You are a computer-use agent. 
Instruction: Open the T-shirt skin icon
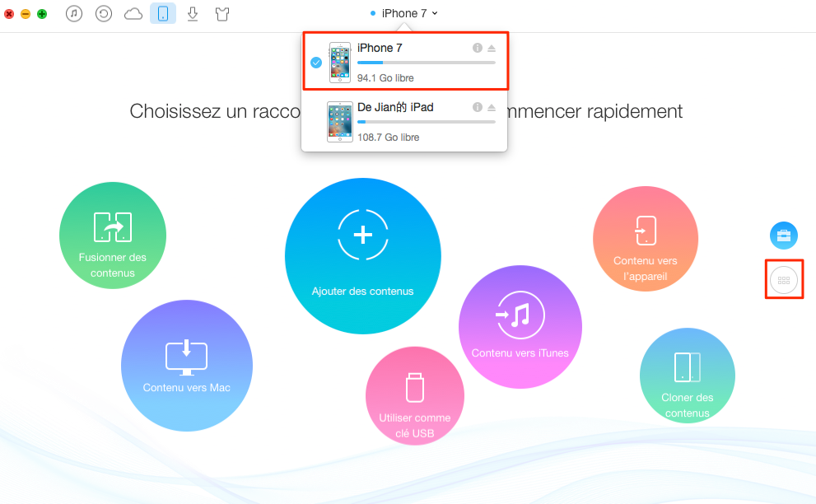click(x=222, y=14)
